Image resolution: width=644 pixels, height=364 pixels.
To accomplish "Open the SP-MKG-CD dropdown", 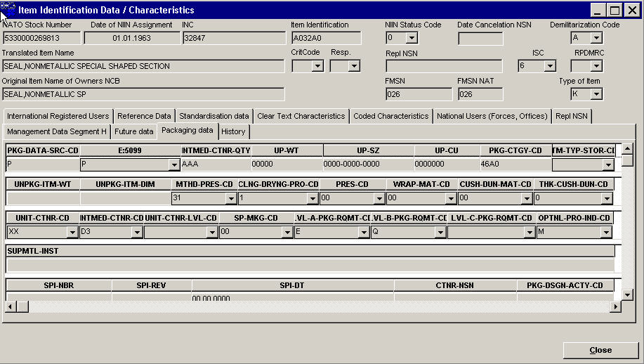I will tap(287, 233).
